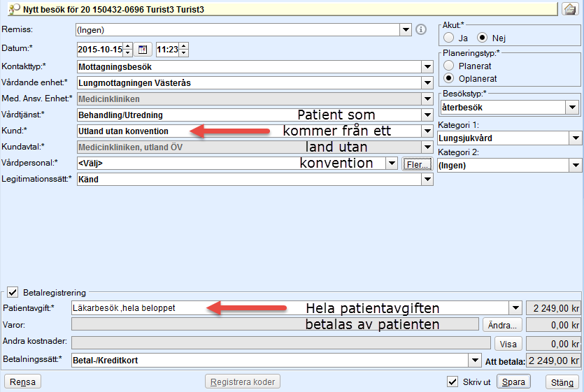
Task: Click the Patientavgift amount 2 249,00 kr
Action: tap(553, 308)
